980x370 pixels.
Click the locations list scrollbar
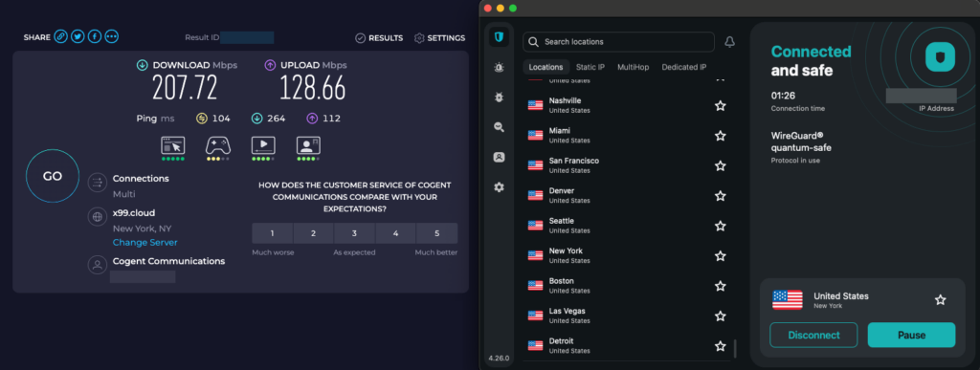734,348
